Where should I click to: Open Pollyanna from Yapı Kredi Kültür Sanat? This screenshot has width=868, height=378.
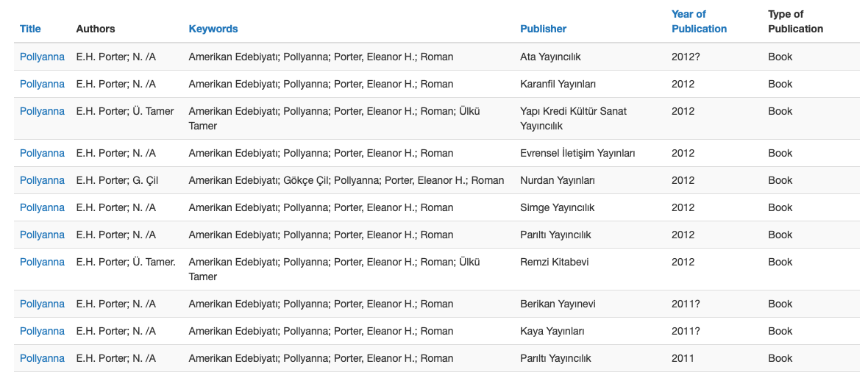click(42, 111)
